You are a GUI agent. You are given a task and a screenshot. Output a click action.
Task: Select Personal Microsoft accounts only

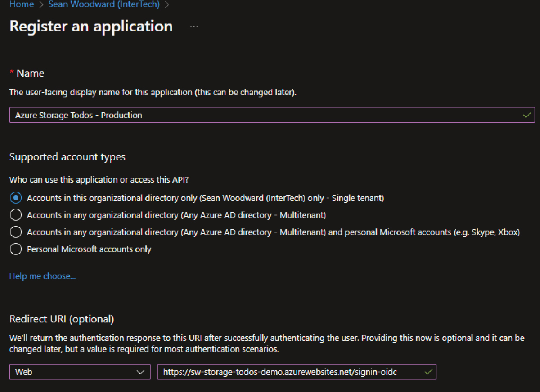pos(16,249)
